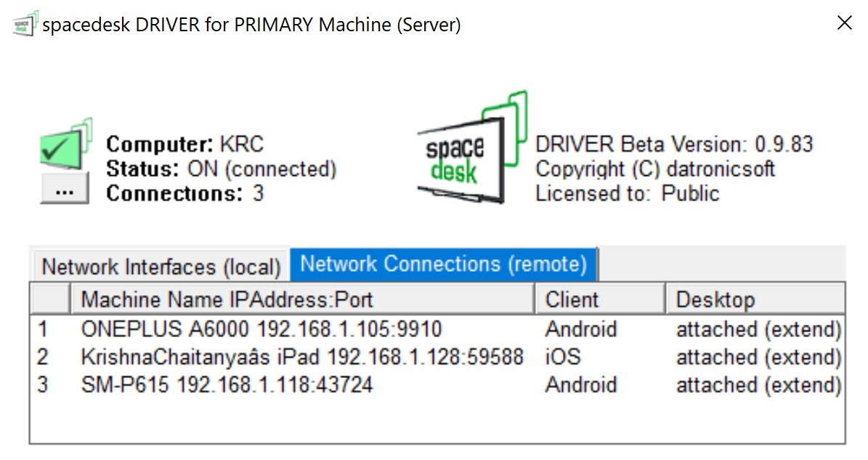
Task: Click the spacedesk title bar icon
Action: click(25, 23)
